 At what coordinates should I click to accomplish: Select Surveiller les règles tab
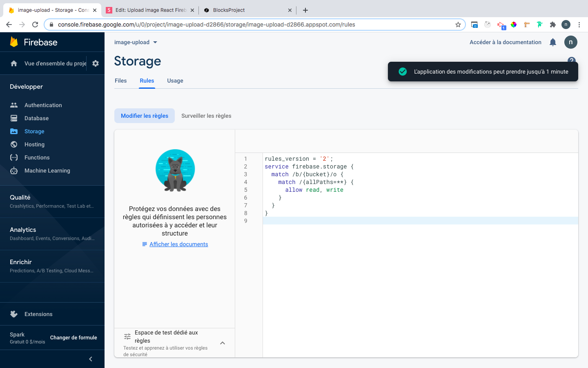[x=206, y=116]
